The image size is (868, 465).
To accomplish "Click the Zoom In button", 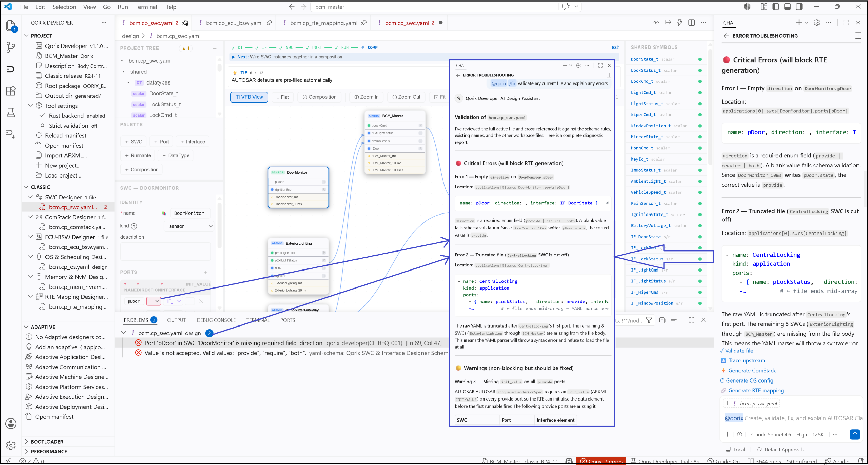I will [x=366, y=97].
